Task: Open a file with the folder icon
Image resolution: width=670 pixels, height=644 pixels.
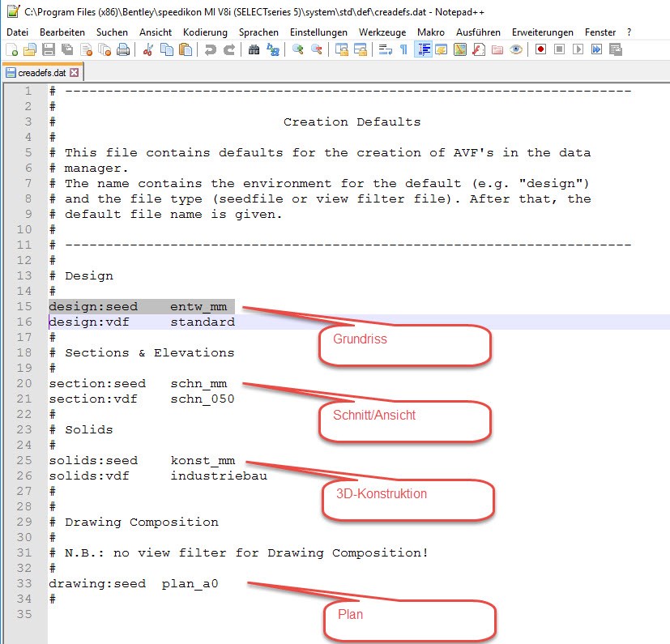Action: tap(30, 50)
